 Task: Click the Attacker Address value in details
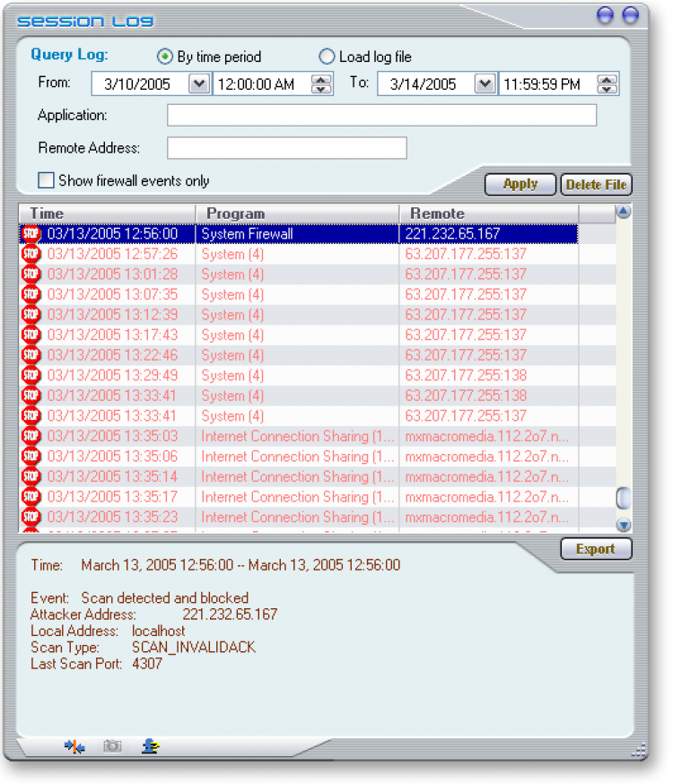pyautogui.click(x=230, y=614)
